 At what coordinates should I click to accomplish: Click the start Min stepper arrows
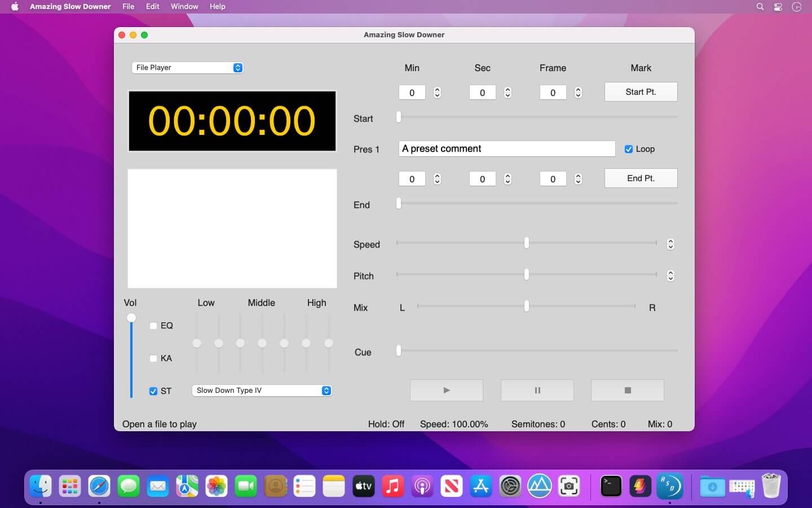437,93
